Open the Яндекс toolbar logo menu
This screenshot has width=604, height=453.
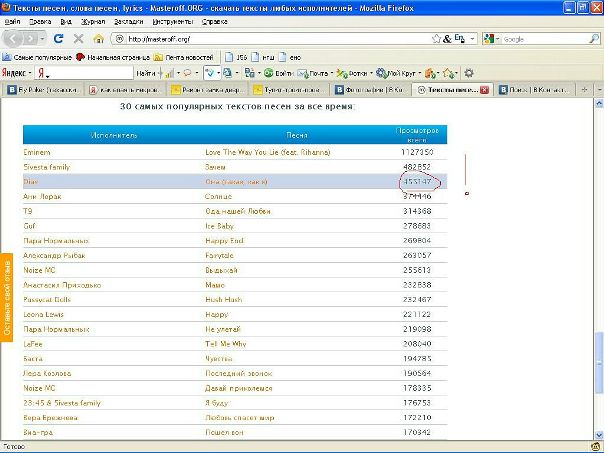[16, 73]
